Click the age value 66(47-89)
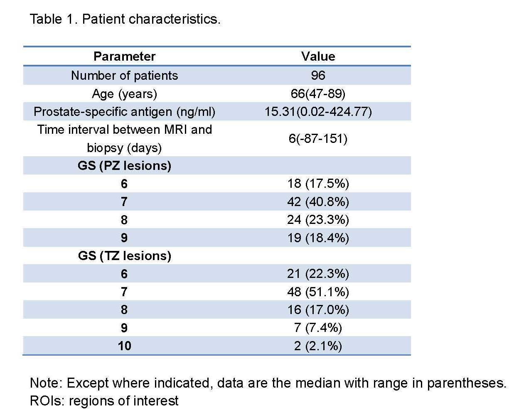 pos(318,93)
